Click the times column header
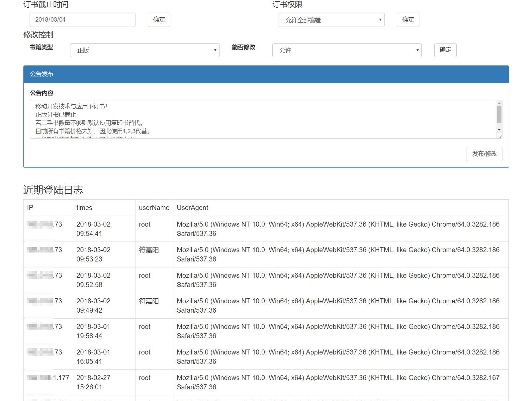 pos(84,208)
